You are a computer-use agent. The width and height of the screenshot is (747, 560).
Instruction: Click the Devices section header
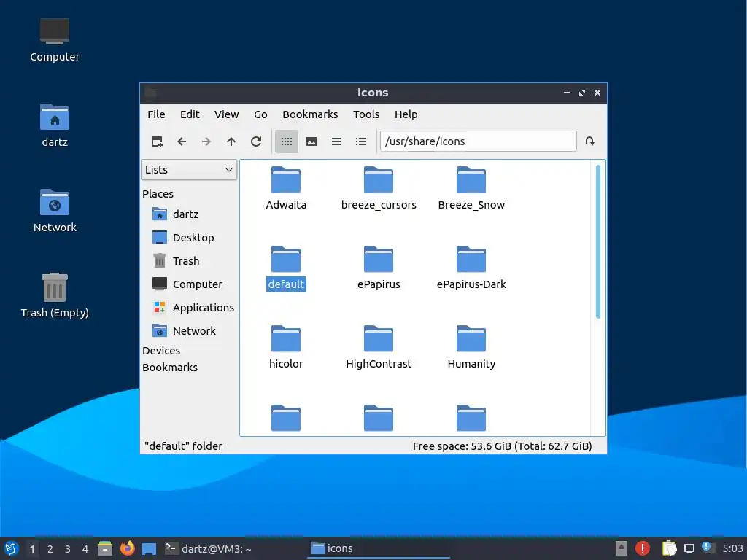click(161, 351)
